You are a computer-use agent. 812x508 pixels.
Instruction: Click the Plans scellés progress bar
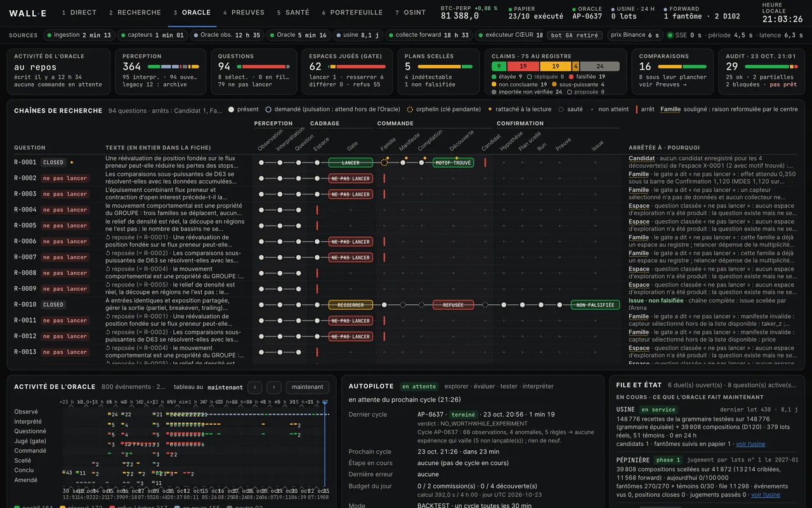pos(445,66)
